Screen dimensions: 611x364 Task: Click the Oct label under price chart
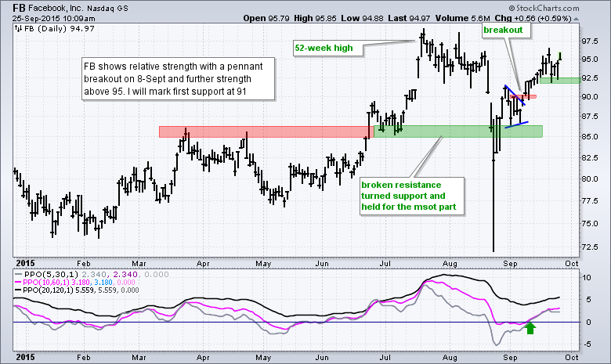point(572,264)
